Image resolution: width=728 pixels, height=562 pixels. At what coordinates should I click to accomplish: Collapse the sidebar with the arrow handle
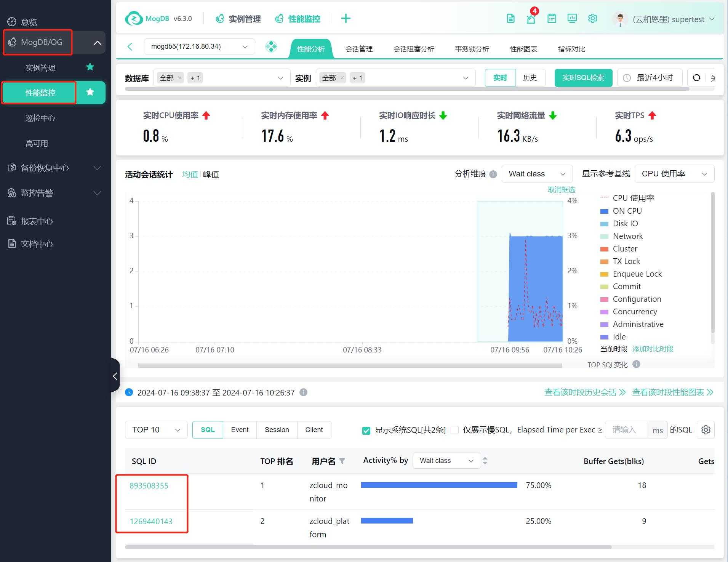pos(115,376)
